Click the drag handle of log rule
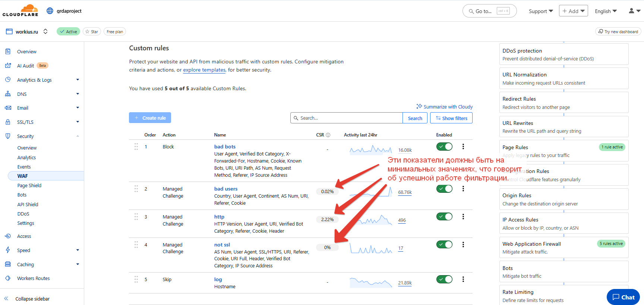Viewport: 644px width, 305px height. [136, 279]
